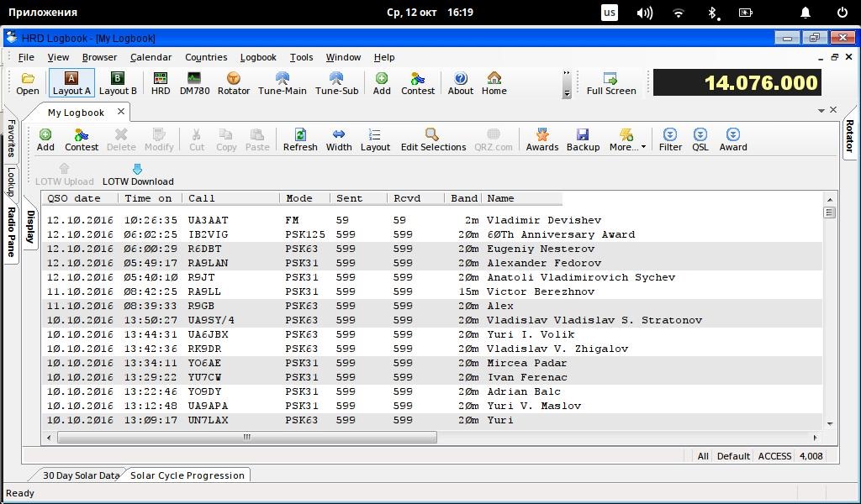Viewport: 861px width, 504px height.
Task: Click Edit Selections magnifier icon
Action: [433, 139]
